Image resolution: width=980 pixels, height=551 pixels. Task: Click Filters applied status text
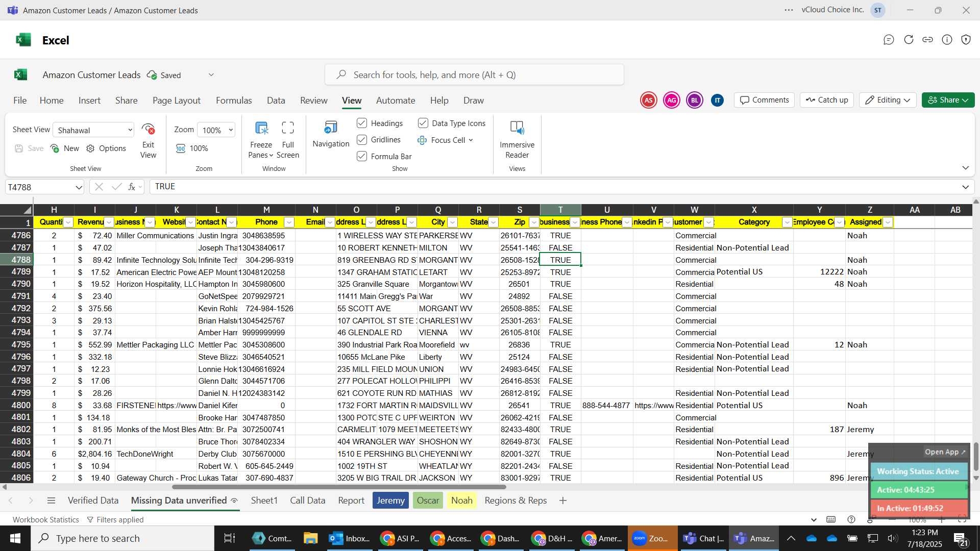[x=115, y=519]
